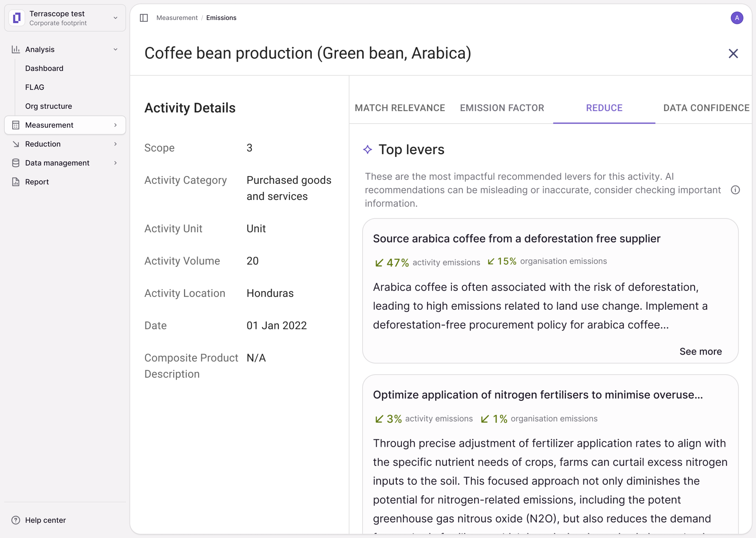The image size is (756, 538).
Task: Click the 47% activity emissions arrow icon
Action: tap(379, 263)
